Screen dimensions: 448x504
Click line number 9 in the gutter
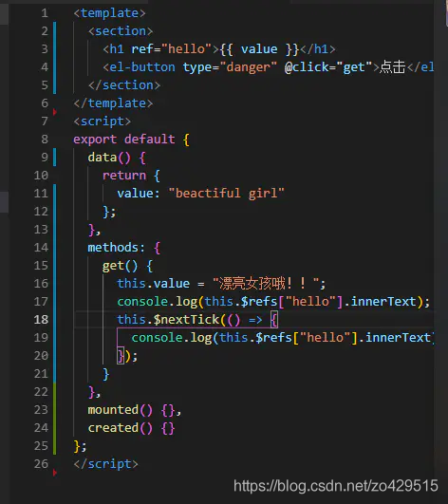(45, 158)
